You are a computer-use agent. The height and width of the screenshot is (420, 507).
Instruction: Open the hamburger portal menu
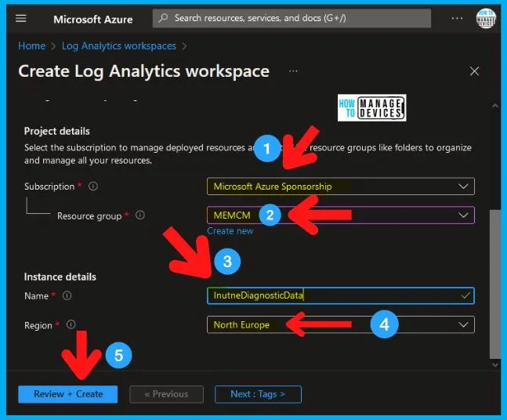tap(21, 19)
